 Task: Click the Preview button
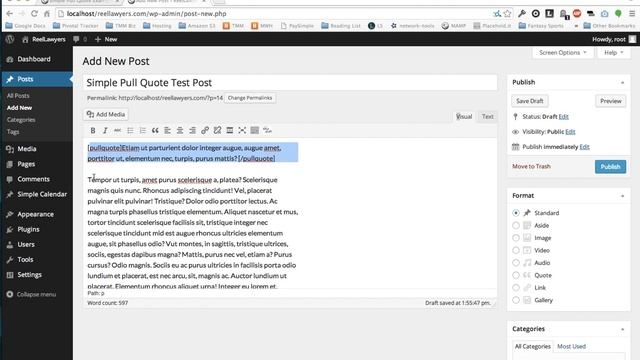(611, 101)
